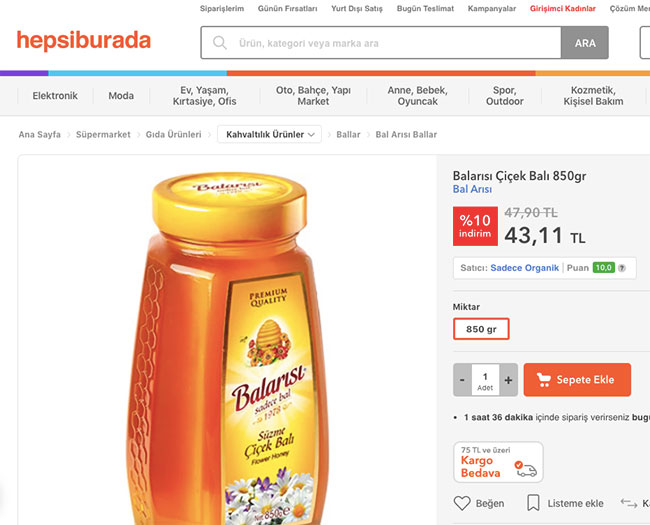Open the Sadece Organik seller link
The width and height of the screenshot is (650, 525).
[x=524, y=268]
